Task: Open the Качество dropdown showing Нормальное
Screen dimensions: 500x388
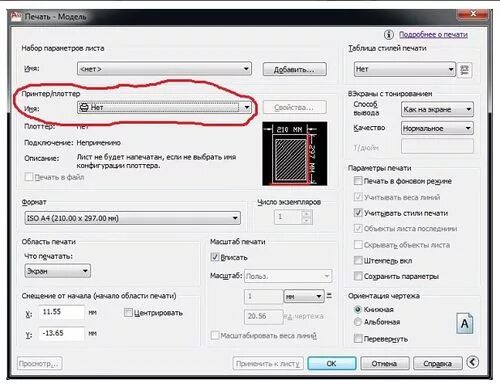Action: pyautogui.click(x=437, y=128)
